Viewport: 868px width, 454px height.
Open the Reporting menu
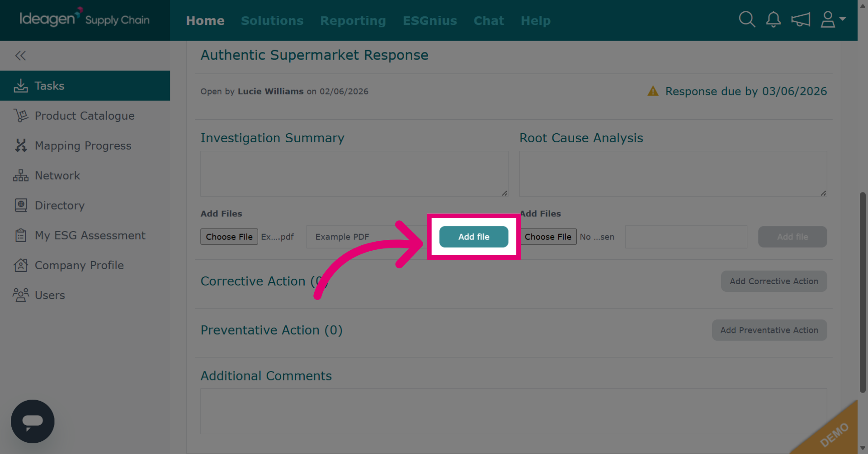pos(353,21)
